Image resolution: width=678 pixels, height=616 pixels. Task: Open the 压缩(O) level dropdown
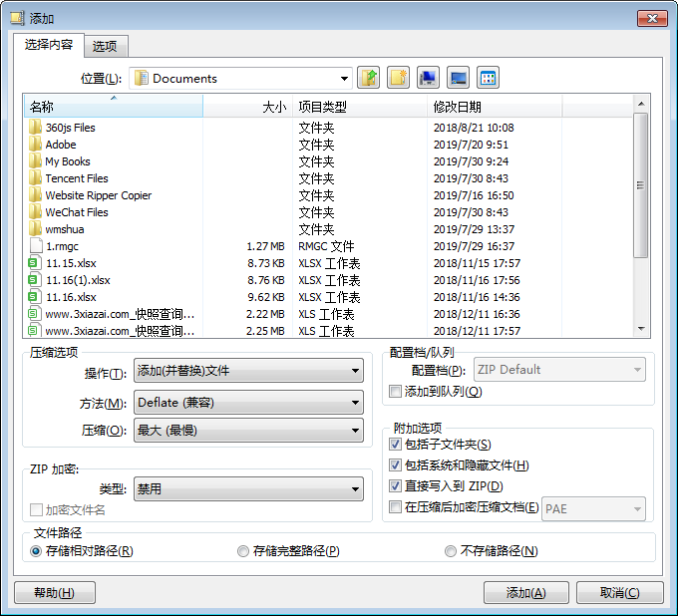click(x=248, y=431)
